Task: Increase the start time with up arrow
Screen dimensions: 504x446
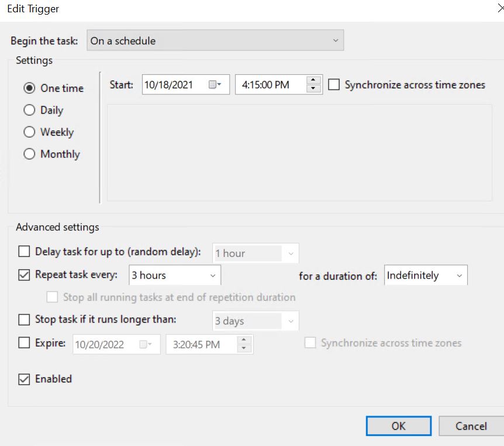Action: click(x=313, y=80)
